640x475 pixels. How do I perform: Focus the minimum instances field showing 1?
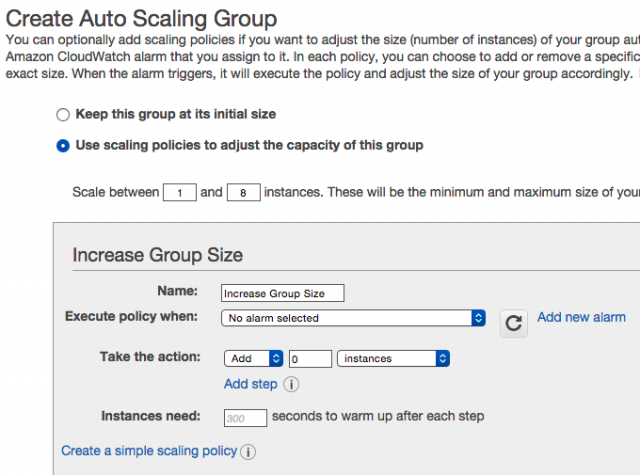tap(179, 193)
